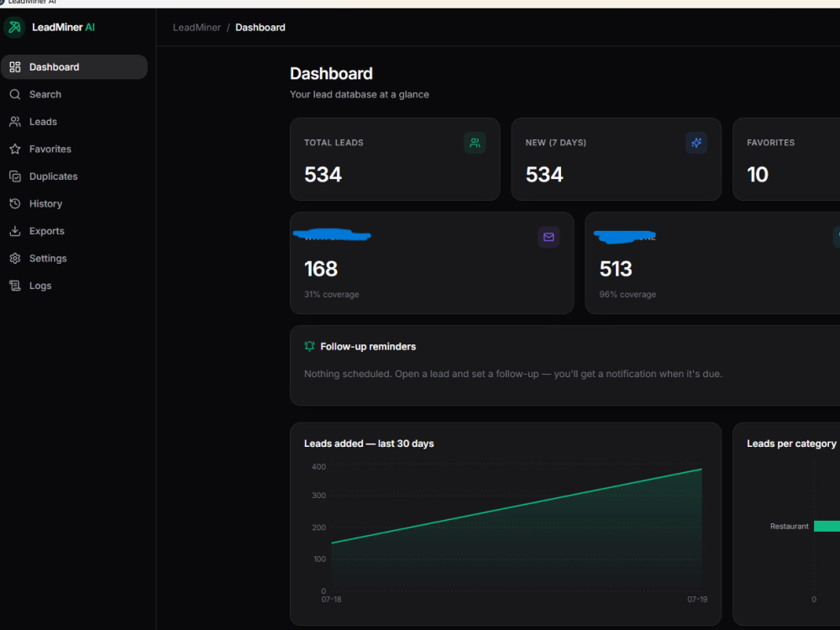The height and width of the screenshot is (630, 840).
Task: Click the TOTAL LEADS card label
Action: click(x=333, y=143)
